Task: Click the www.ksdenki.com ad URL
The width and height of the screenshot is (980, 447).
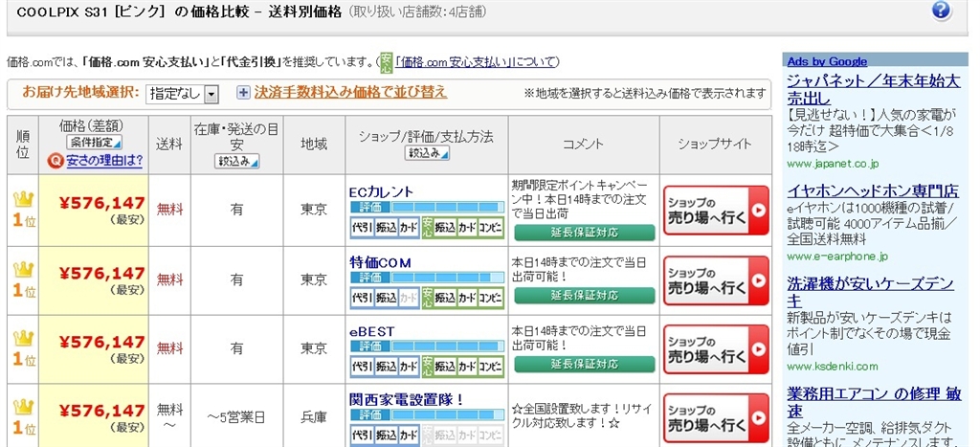Action: coord(832,367)
